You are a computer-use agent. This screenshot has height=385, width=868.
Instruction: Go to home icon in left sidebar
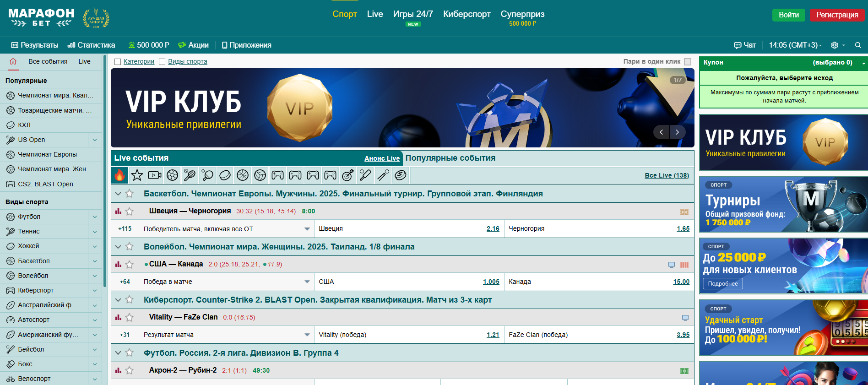pyautogui.click(x=13, y=61)
